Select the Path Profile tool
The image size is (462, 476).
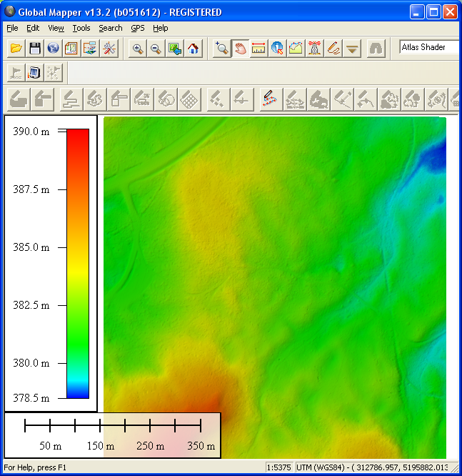click(x=296, y=49)
